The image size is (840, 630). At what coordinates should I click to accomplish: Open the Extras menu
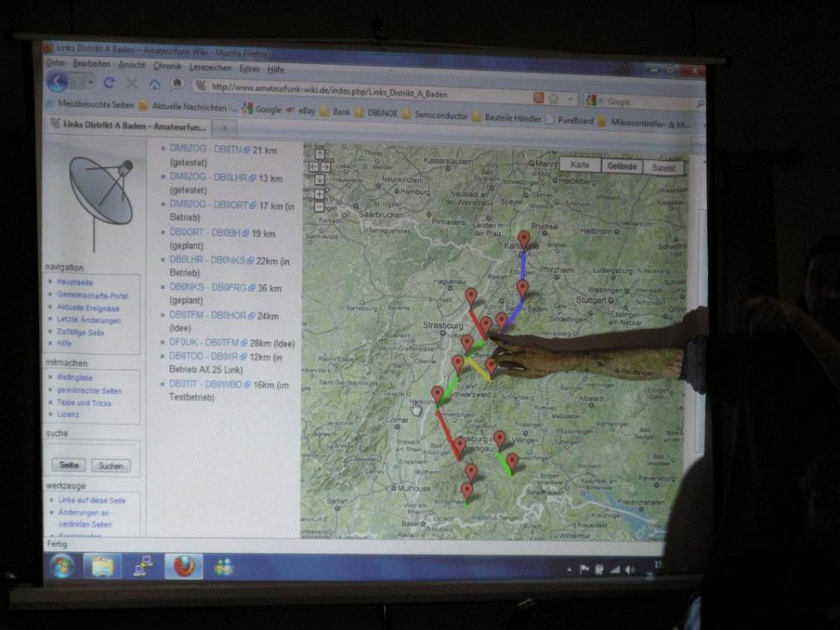pos(249,68)
